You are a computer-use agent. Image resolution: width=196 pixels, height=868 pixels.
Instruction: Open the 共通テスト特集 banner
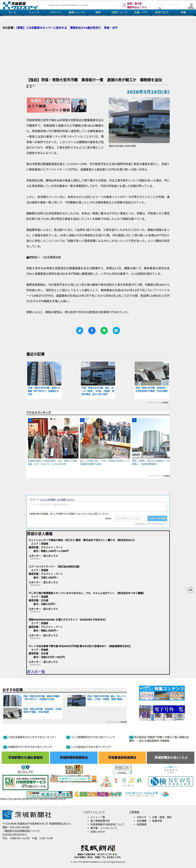(x=50, y=795)
